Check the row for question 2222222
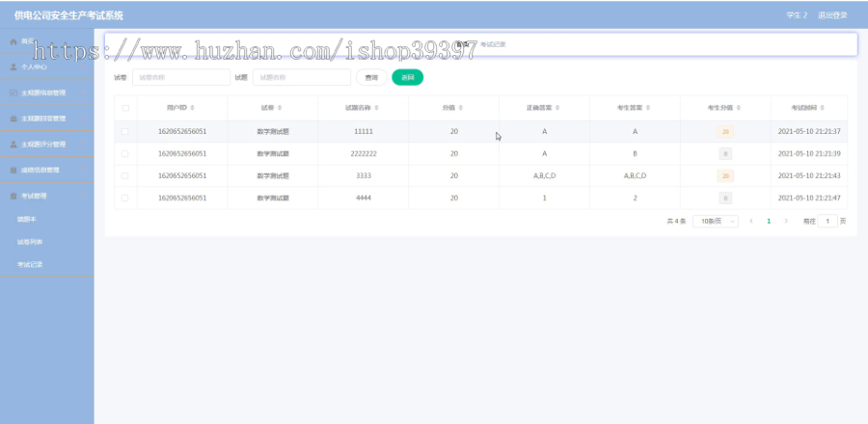 tap(124, 153)
